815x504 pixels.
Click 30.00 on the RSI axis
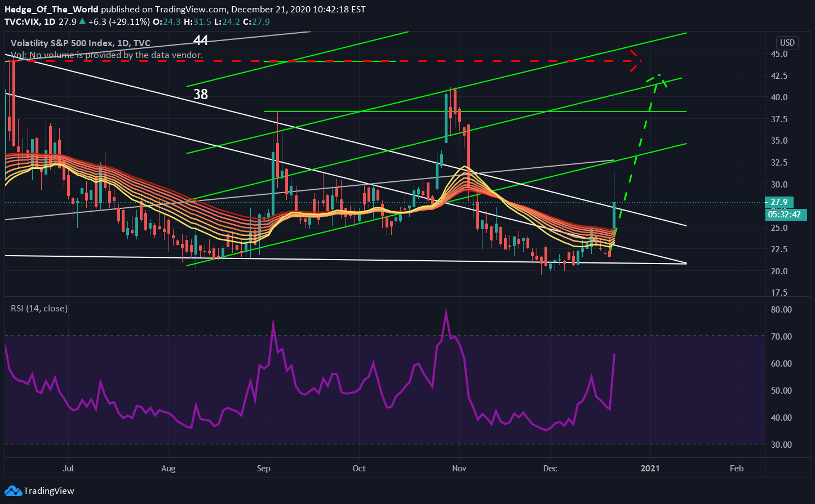tap(780, 445)
